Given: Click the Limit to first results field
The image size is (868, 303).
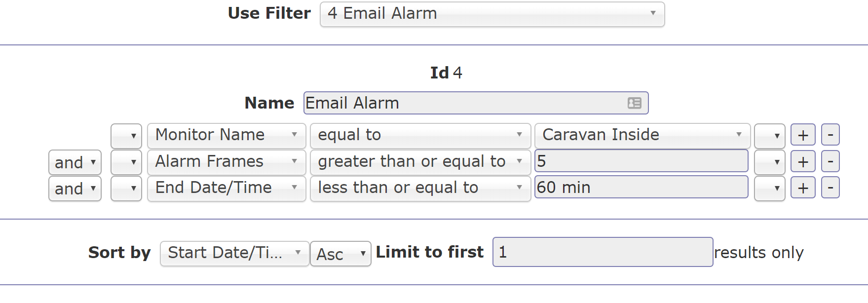Looking at the screenshot, I should (x=603, y=252).
